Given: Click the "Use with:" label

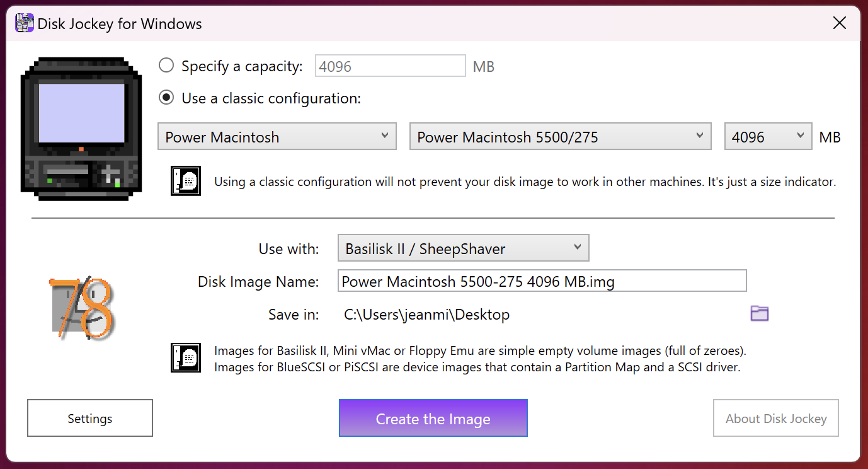Looking at the screenshot, I should [x=289, y=248].
